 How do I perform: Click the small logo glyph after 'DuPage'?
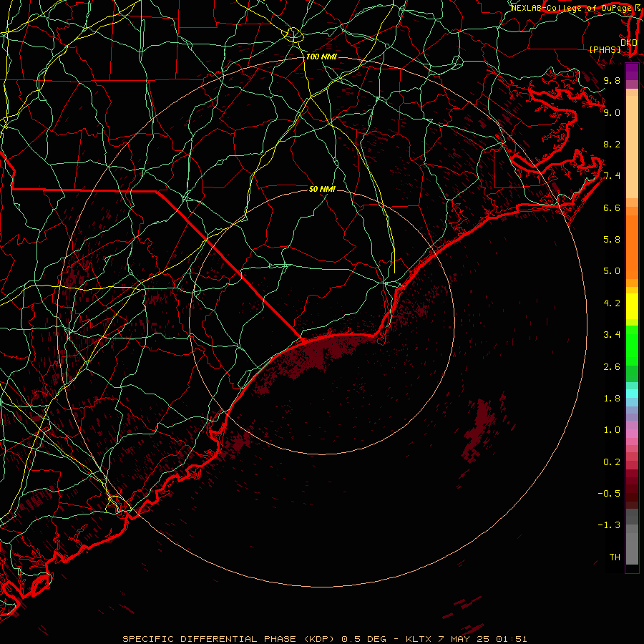coord(638,8)
